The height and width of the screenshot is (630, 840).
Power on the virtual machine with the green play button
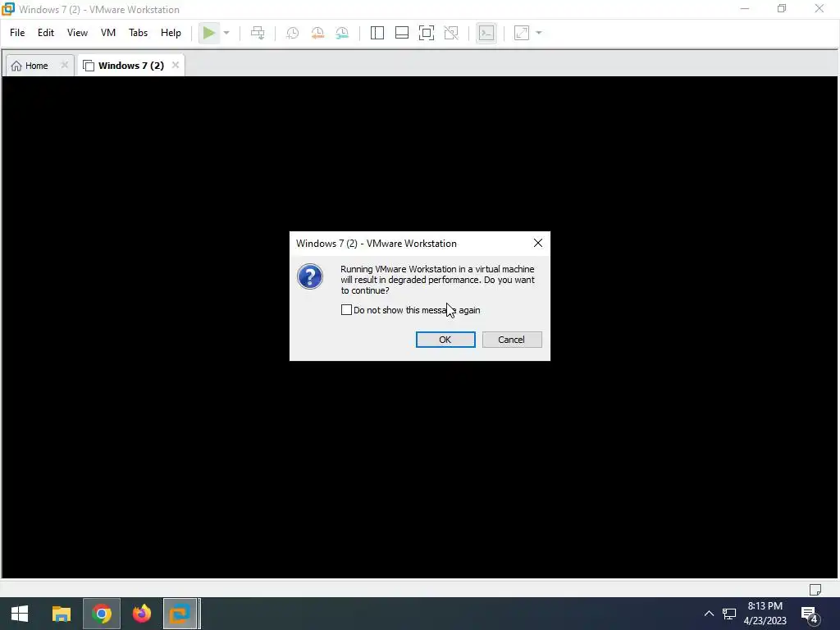coord(208,33)
